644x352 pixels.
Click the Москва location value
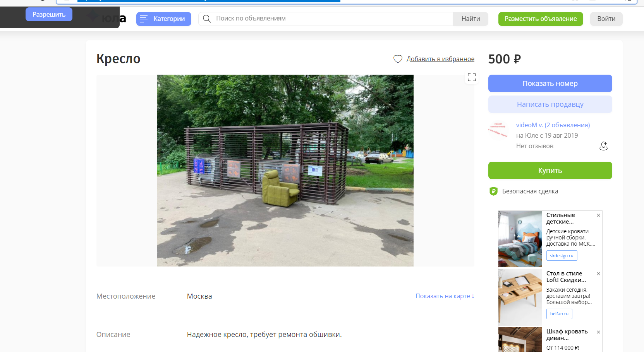click(199, 296)
